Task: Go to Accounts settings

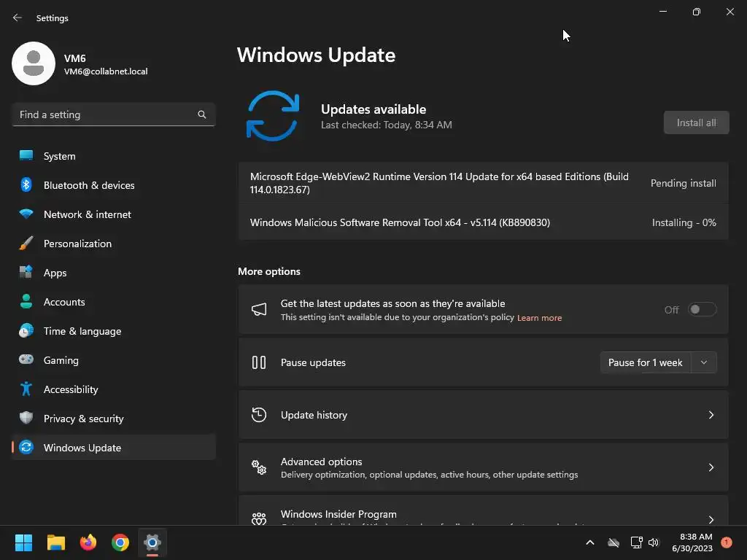Action: pyautogui.click(x=113, y=301)
